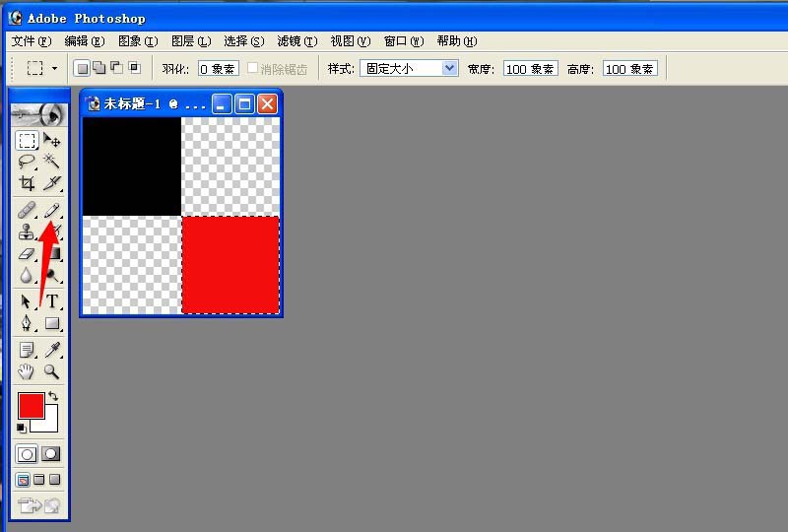Select the Dodge tool
This screenshot has width=788, height=532.
[52, 275]
